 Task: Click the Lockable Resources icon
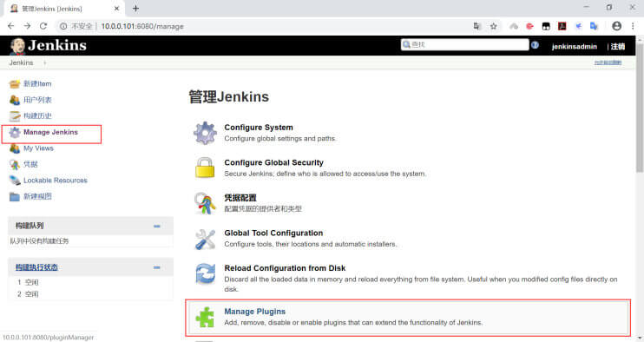pyautogui.click(x=15, y=181)
